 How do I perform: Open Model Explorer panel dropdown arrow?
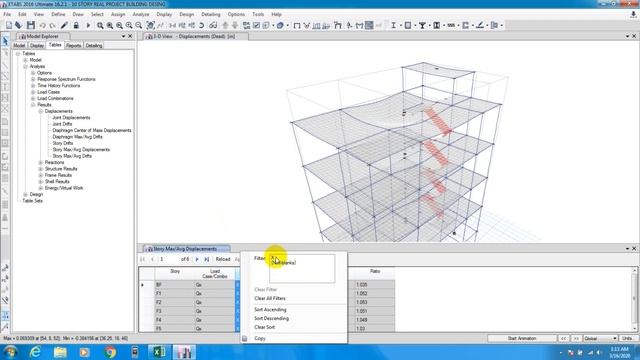pos(123,36)
